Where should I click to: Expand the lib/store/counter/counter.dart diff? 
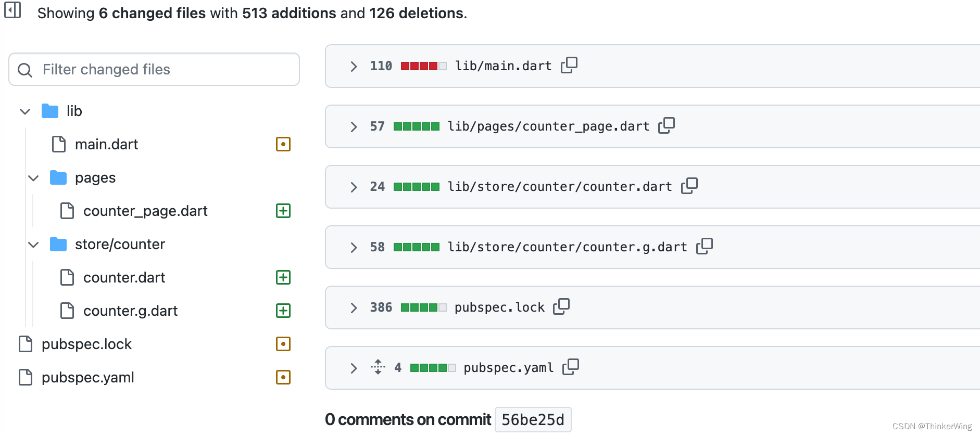[354, 187]
